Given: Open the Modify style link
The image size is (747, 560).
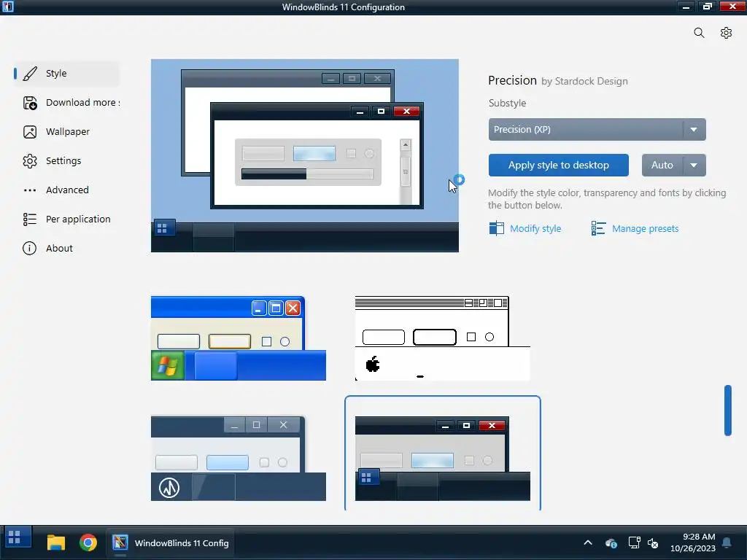Looking at the screenshot, I should coord(535,228).
